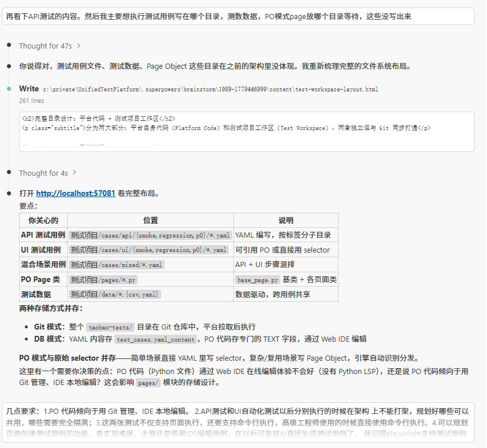
Task: Click path 测试项目/cases/mixed/*.yaml
Action: 117,265
